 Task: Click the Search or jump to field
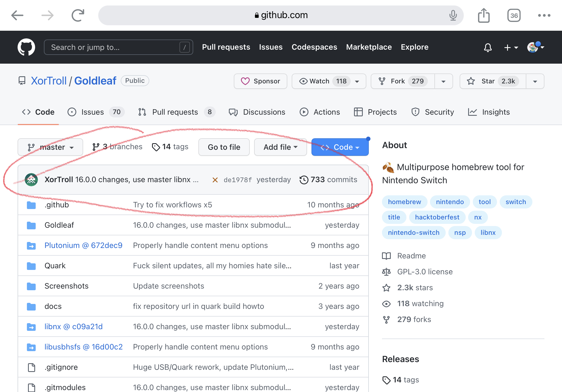119,47
